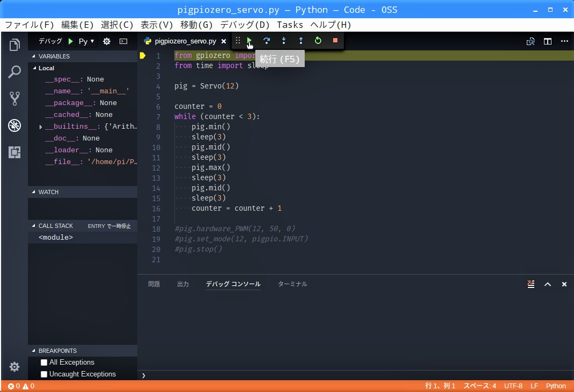Switch to the 問題 panel tab
Screen dimensions: 574x392
pos(154,284)
